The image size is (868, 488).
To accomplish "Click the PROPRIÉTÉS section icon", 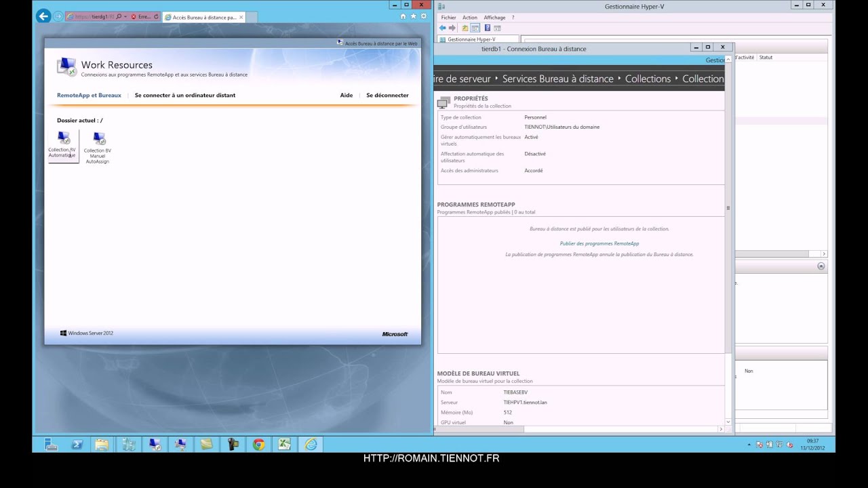I will point(443,102).
